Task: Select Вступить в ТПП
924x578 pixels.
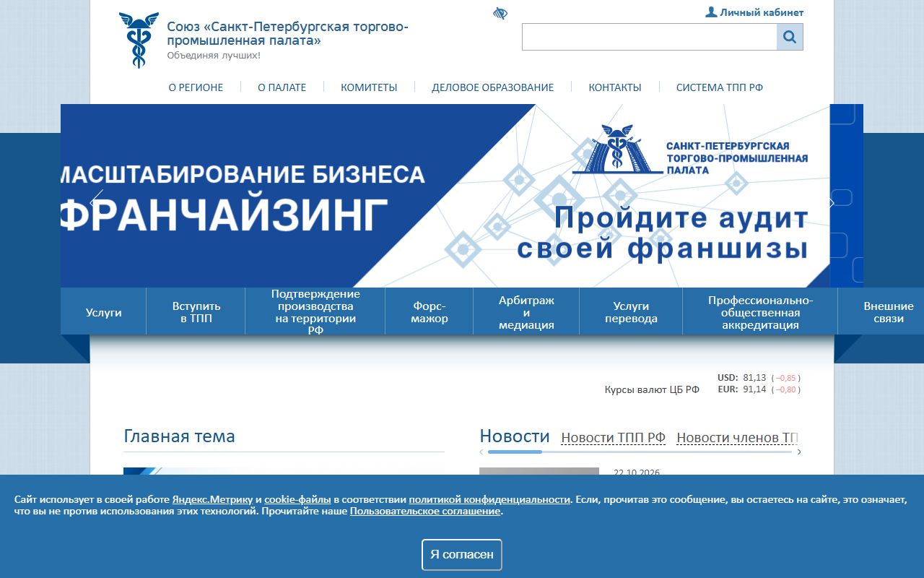Action: 196,312
